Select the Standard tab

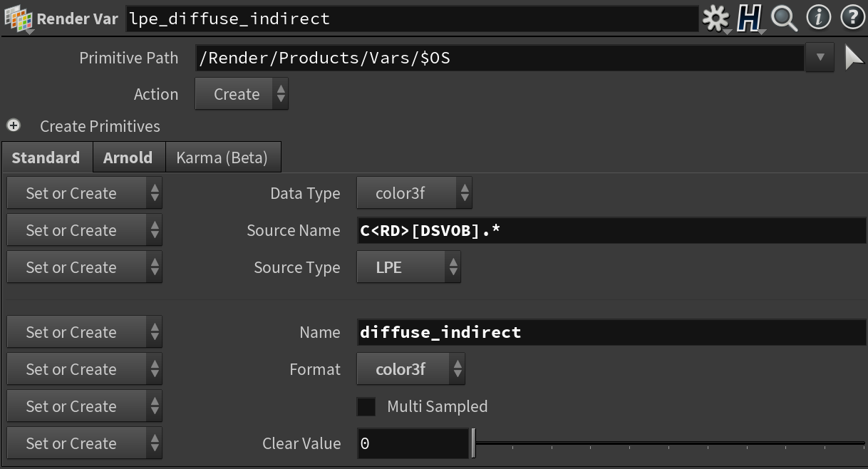click(x=46, y=158)
